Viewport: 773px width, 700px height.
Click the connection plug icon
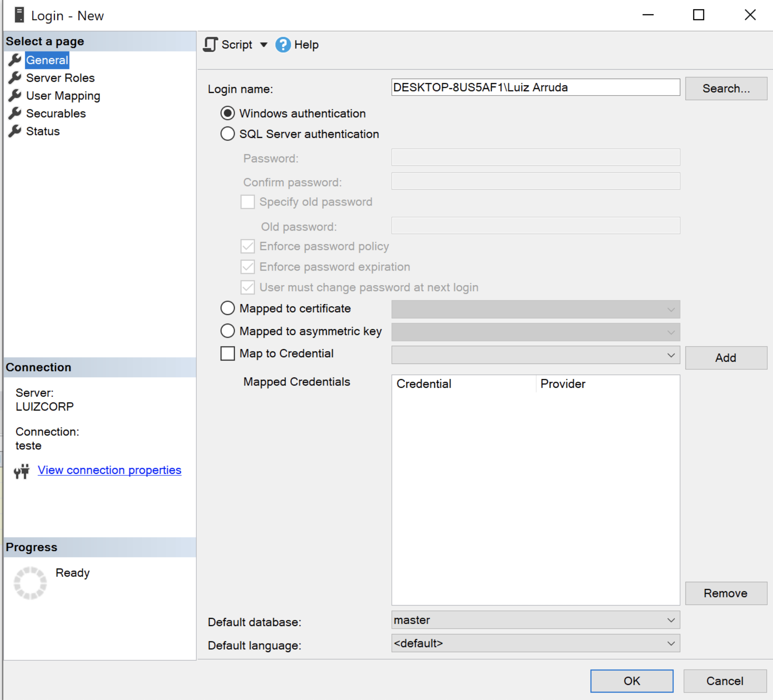(x=22, y=471)
